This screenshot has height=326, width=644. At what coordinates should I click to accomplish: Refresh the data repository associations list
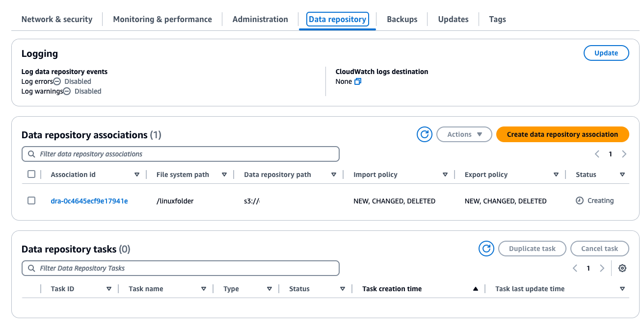point(424,134)
